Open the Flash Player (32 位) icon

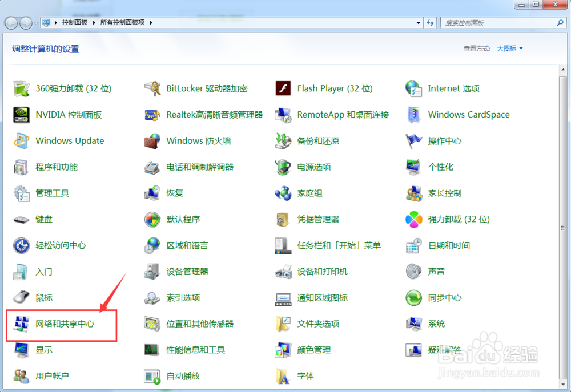pyautogui.click(x=283, y=88)
